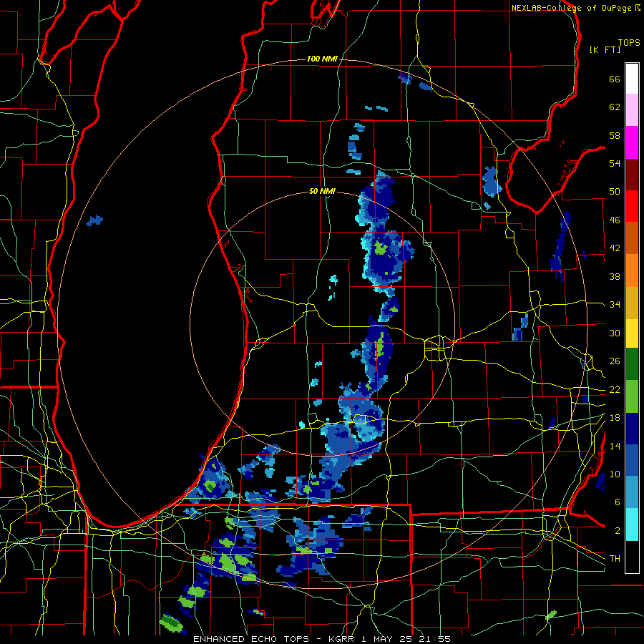Image resolution: width=644 pixels, height=644 pixels.
Task: Click the dark red 54 kft legend swatch
Action: 632,175
